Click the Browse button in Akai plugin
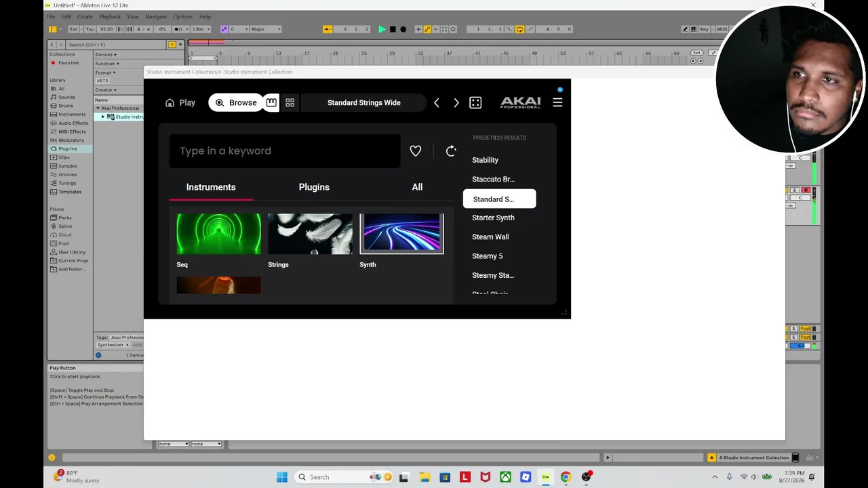This screenshot has width=868, height=488. coord(235,102)
